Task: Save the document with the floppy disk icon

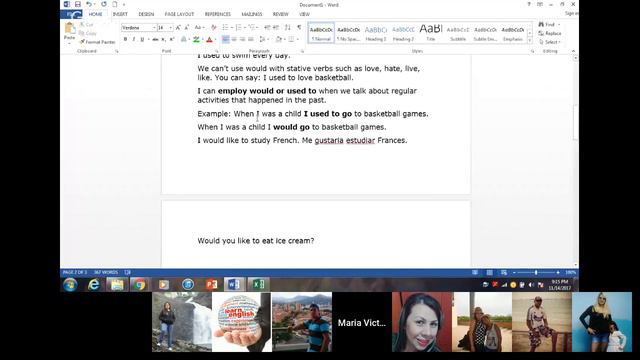Action: coord(78,4)
